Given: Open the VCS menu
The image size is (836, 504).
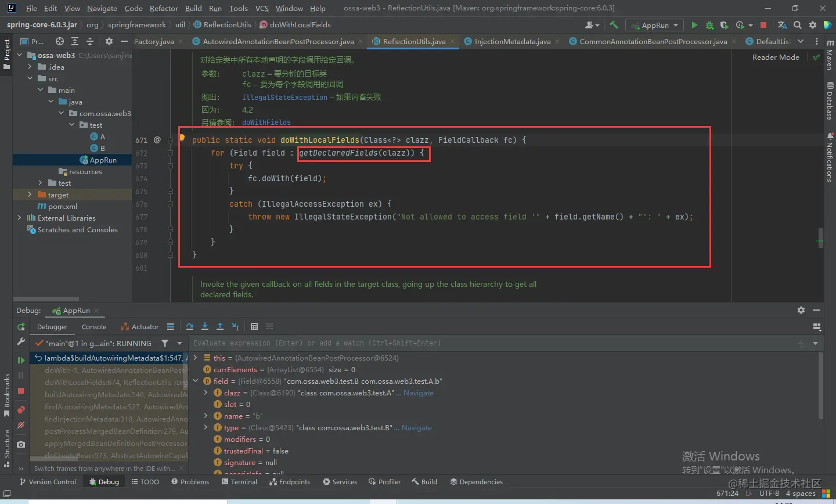Looking at the screenshot, I should pyautogui.click(x=262, y=8).
